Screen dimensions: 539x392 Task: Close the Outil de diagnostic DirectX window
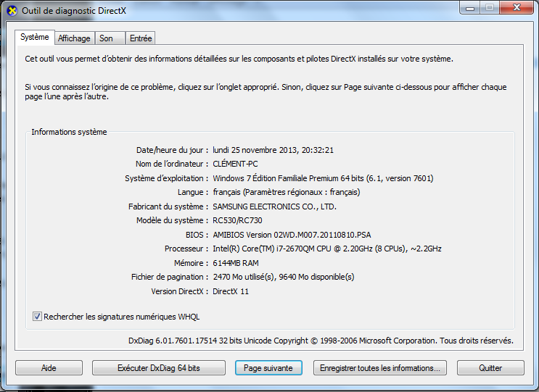coord(517,8)
